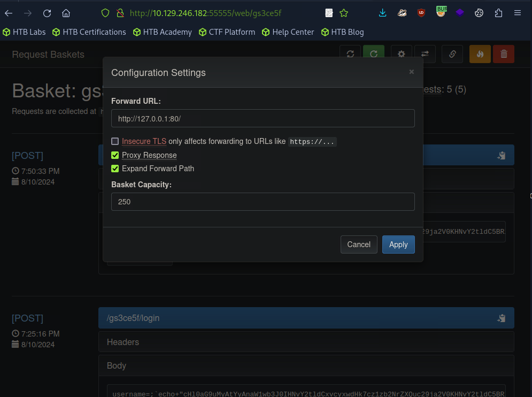Open basket settings gear icon

[x=402, y=54]
